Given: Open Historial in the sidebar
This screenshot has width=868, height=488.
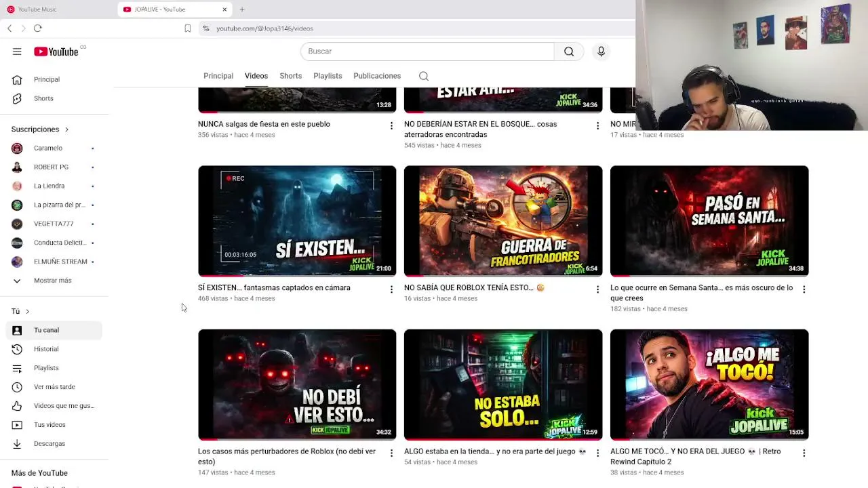Looking at the screenshot, I should 54,349.
